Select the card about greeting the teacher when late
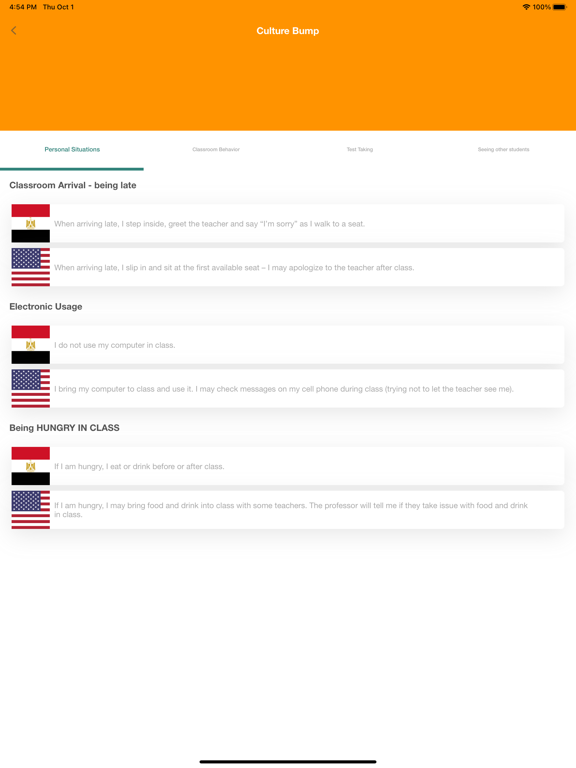 (288, 223)
